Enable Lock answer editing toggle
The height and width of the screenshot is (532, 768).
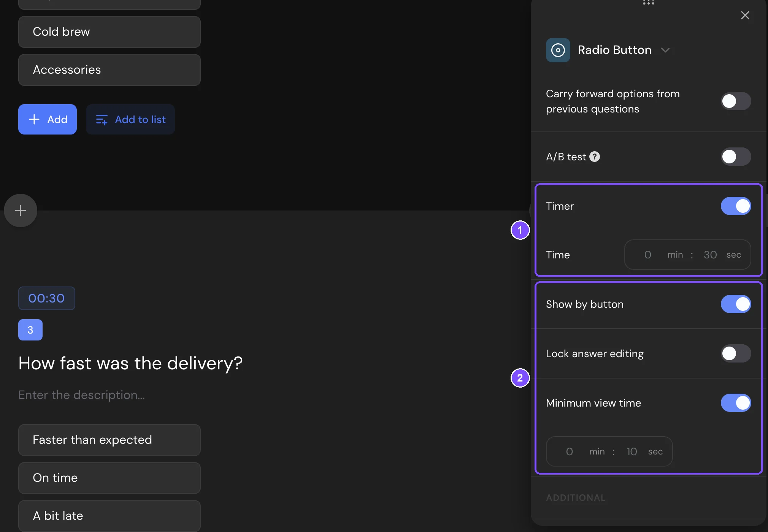click(736, 353)
